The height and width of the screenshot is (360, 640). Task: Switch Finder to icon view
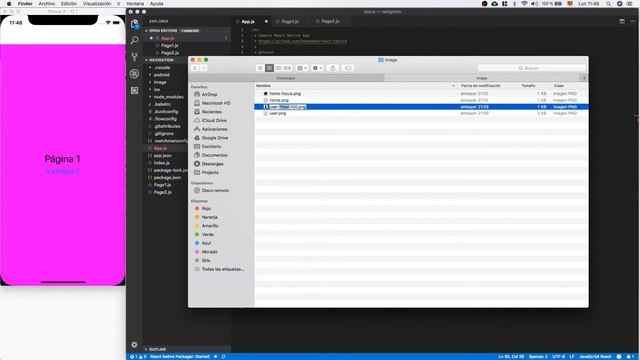point(260,68)
